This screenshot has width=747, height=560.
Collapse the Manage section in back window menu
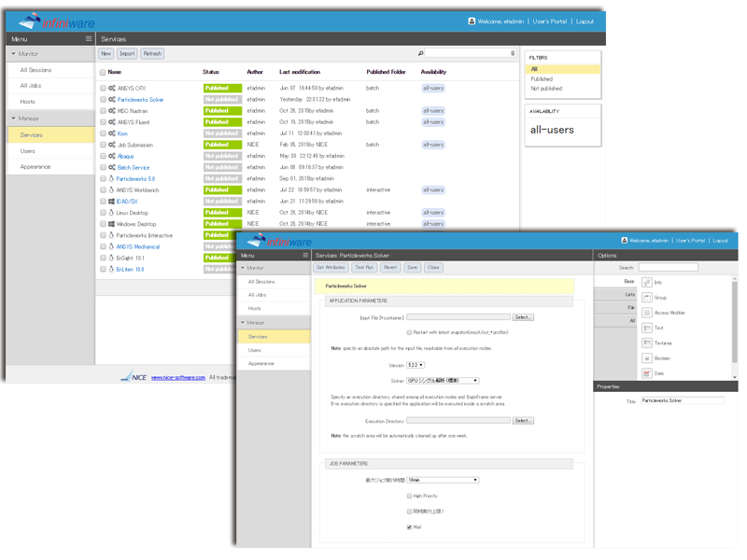(14, 119)
